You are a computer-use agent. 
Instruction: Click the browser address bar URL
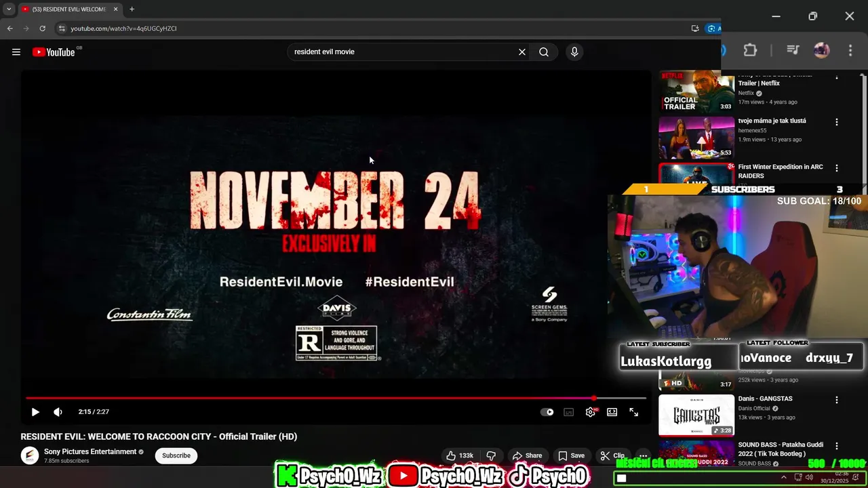click(123, 28)
